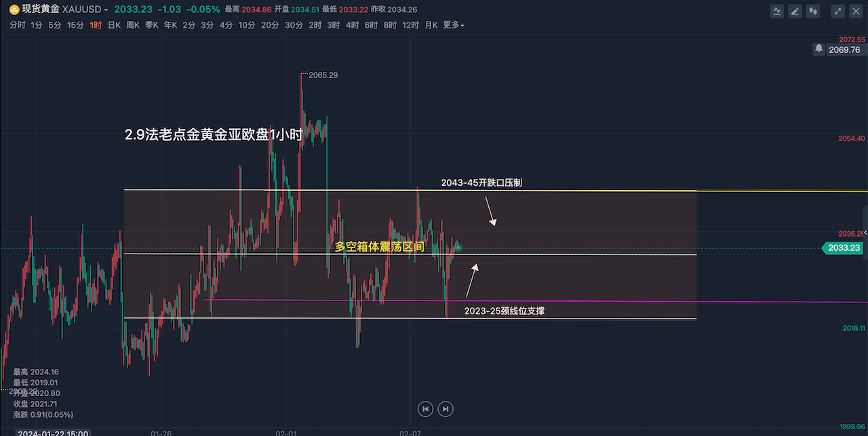Switch to 15分 timeframe
868x436 pixels.
(75, 25)
